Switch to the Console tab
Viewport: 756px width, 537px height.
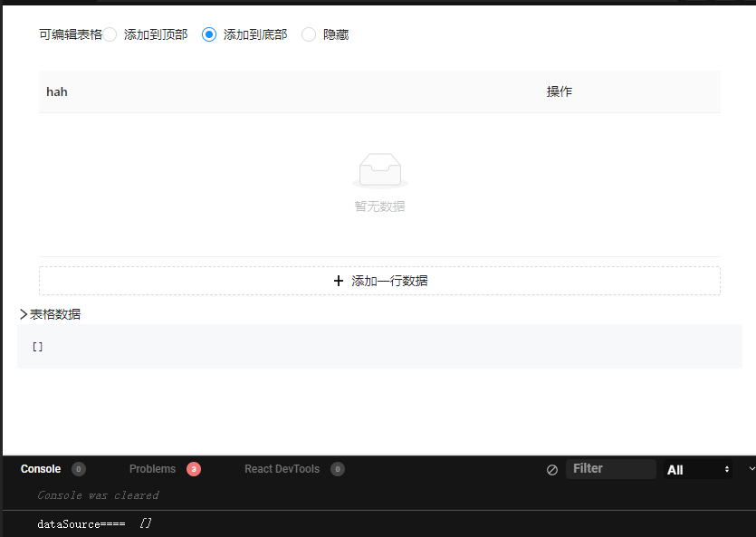41,469
